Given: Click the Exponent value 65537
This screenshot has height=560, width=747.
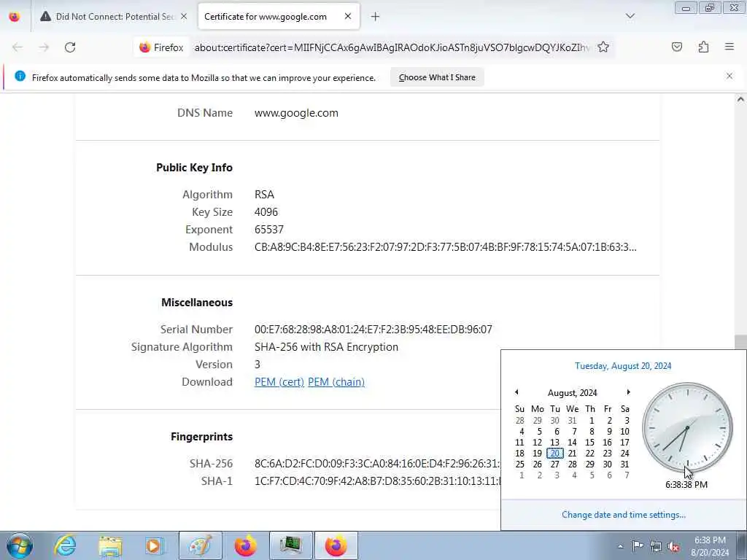Looking at the screenshot, I should pos(269,230).
